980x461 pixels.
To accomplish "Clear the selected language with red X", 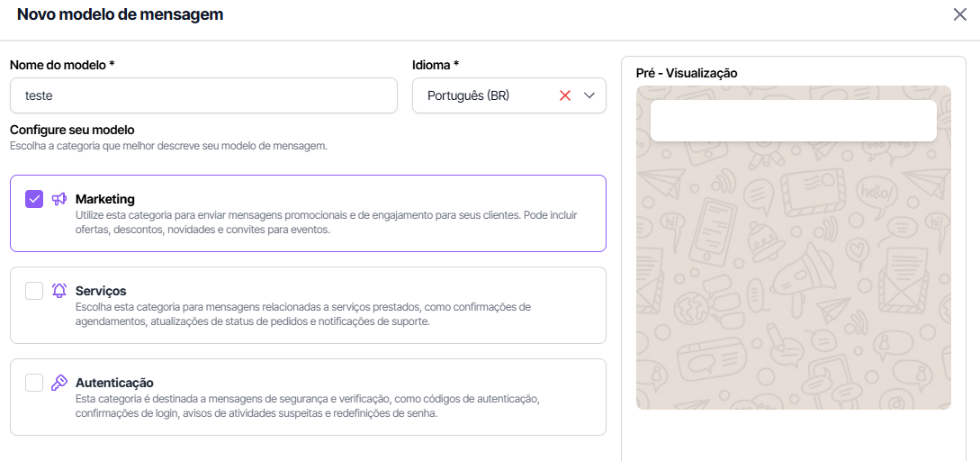I will (x=565, y=95).
